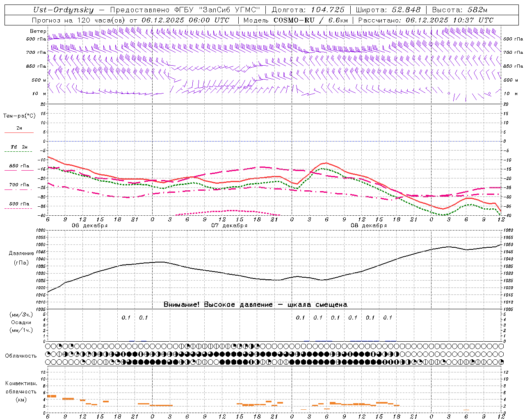525x420 pixels.
Task: Click the Осадки precipitation label
Action: coord(21,322)
